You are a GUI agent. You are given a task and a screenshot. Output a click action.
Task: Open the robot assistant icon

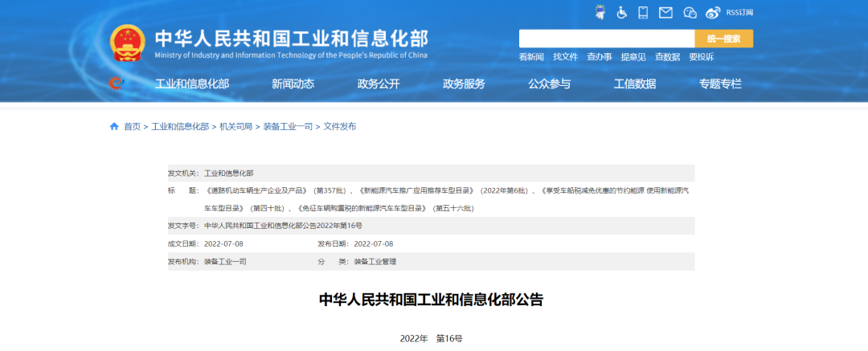point(600,12)
